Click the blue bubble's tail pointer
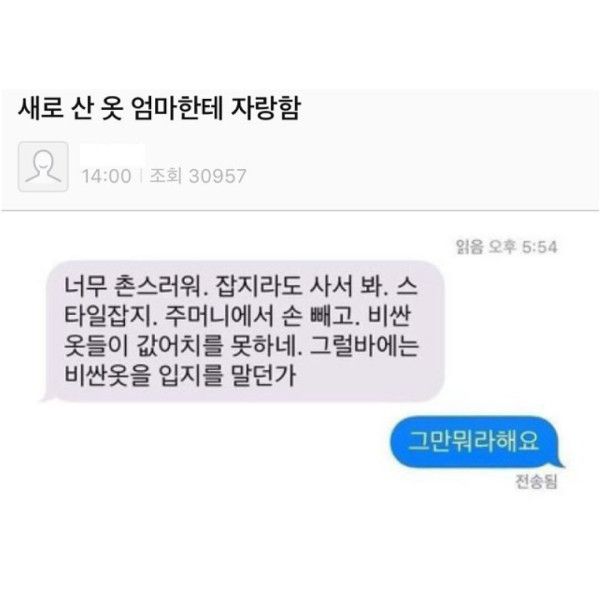600x600 pixels. click(x=559, y=462)
